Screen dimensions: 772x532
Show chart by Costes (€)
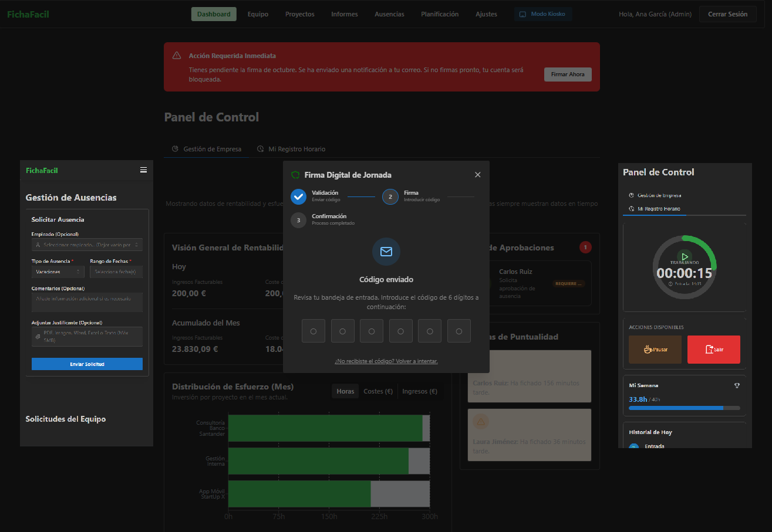[x=378, y=391]
